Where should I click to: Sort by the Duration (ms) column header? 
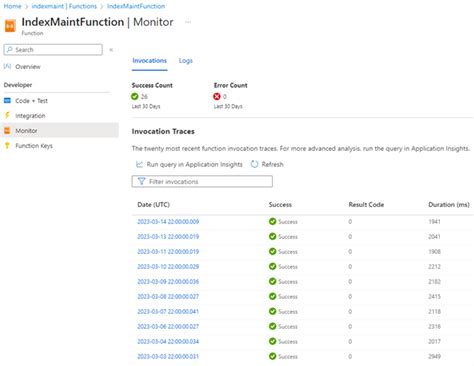[449, 205]
